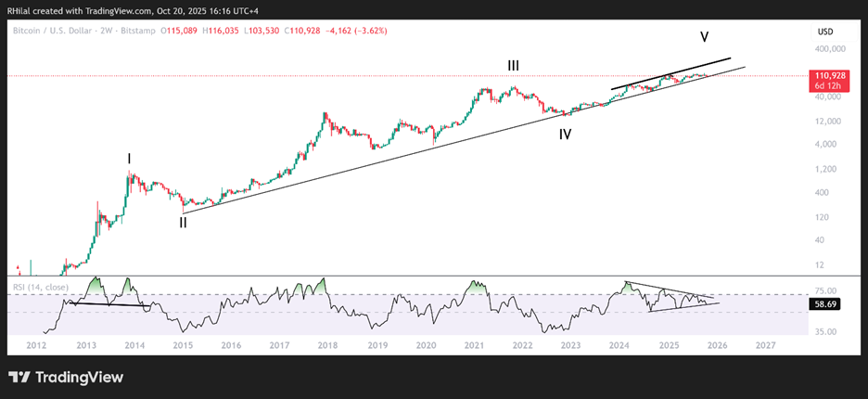
Task: Click the wave IV annotation label
Action: [565, 135]
